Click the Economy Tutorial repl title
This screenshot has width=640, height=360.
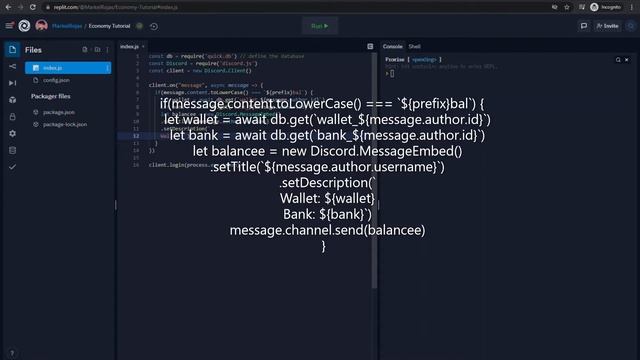point(109,26)
